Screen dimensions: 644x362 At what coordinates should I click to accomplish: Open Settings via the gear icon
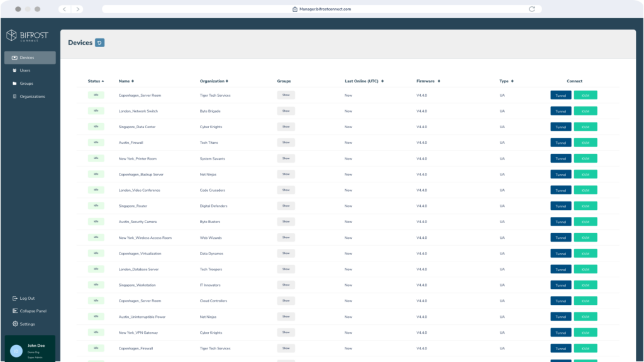pos(15,324)
